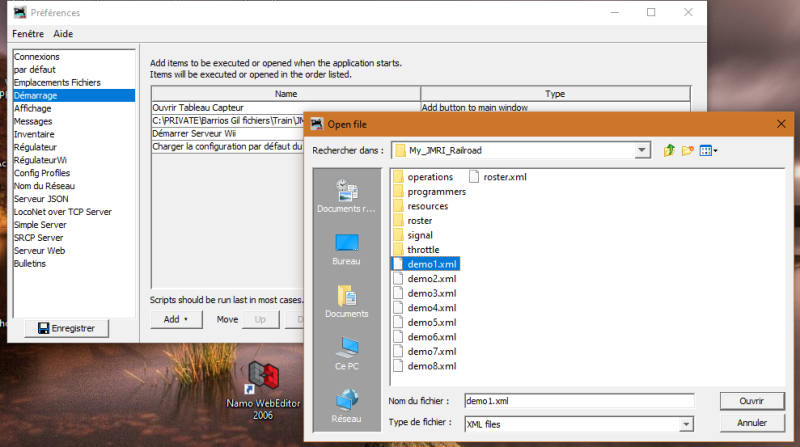Open Documents shortcut in places bar
800x447 pixels.
346,301
